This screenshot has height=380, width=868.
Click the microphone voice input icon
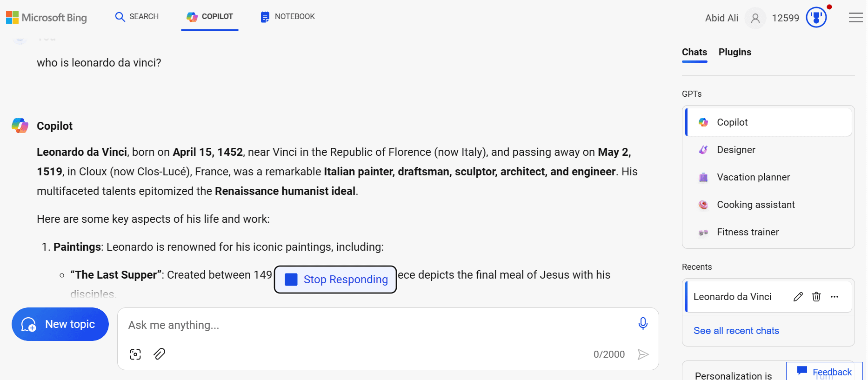click(x=643, y=323)
